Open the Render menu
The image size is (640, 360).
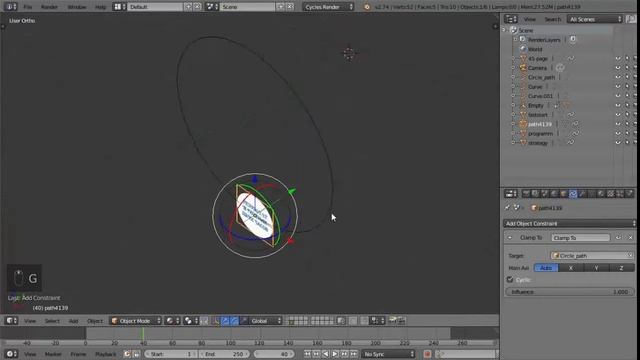(49, 7)
